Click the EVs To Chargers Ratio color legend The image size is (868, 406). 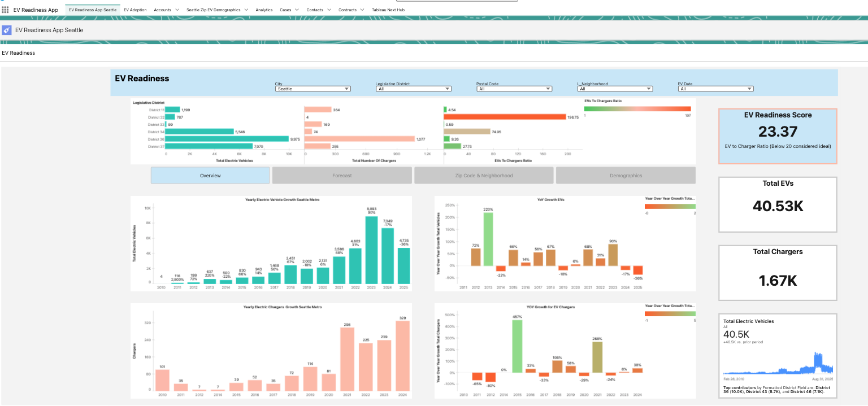point(637,109)
